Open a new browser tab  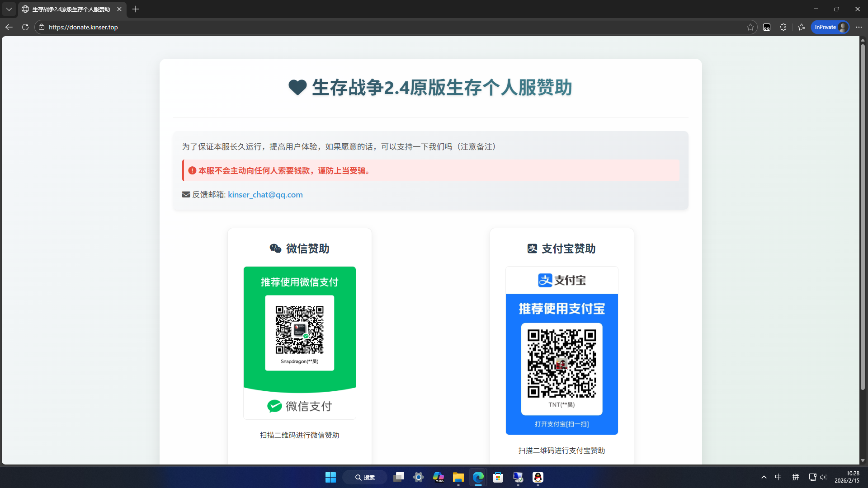click(136, 9)
